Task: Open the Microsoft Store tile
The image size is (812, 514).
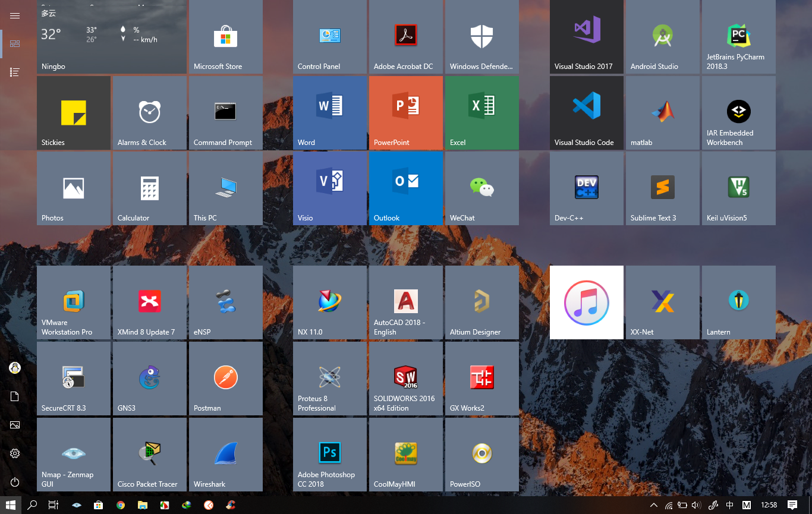Action: pos(226,37)
